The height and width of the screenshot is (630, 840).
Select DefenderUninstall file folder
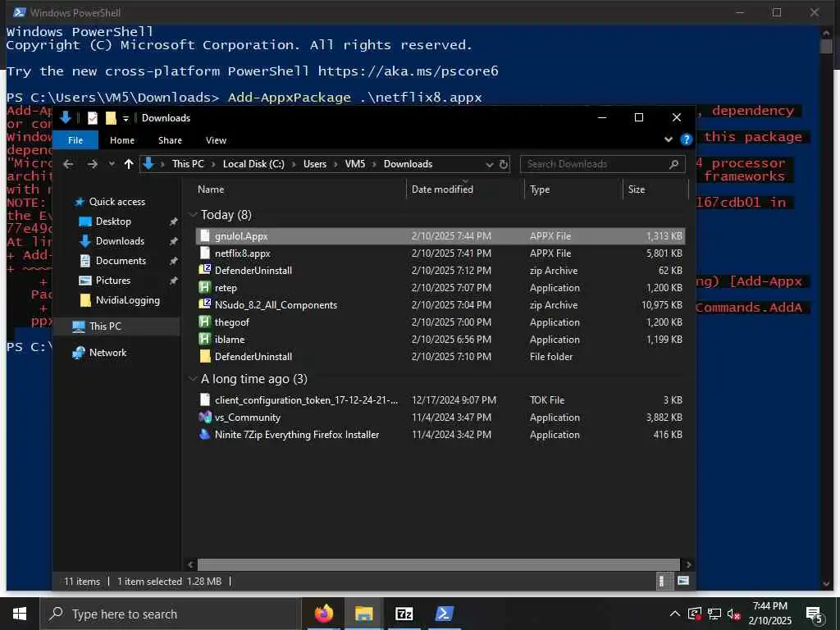tap(441, 356)
